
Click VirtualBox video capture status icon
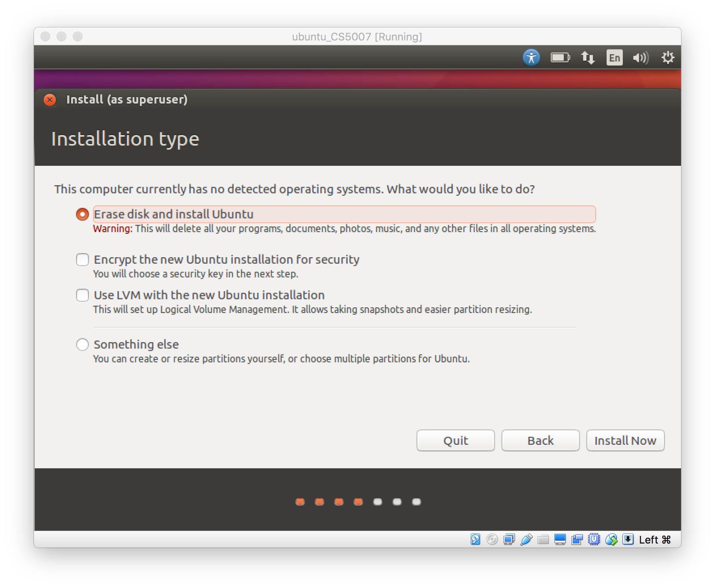click(577, 539)
